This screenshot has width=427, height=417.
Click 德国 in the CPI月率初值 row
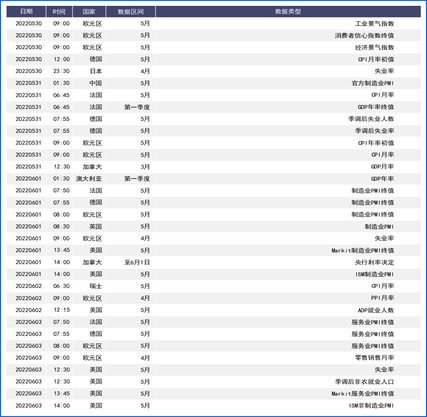click(96, 59)
